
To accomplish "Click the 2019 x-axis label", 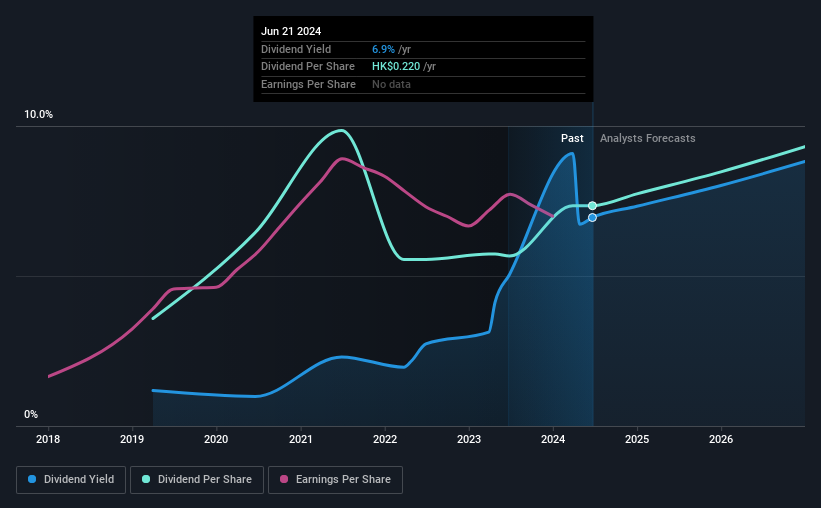I will [x=132, y=439].
